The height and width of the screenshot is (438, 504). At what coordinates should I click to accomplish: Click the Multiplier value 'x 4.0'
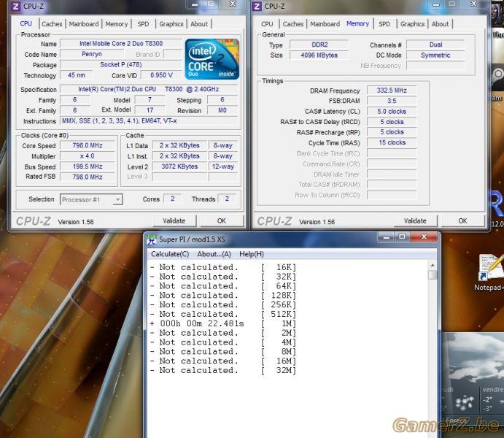[x=87, y=156]
